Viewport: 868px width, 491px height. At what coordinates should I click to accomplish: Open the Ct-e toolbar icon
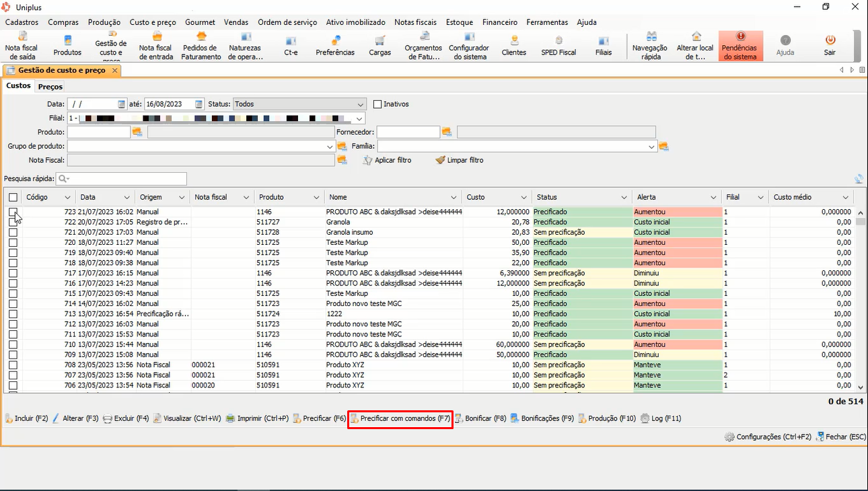pyautogui.click(x=291, y=46)
